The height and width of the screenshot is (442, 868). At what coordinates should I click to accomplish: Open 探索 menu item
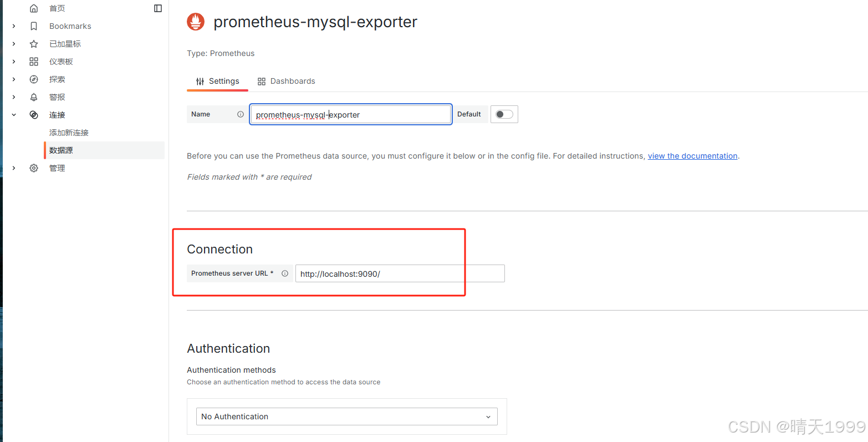coord(57,79)
